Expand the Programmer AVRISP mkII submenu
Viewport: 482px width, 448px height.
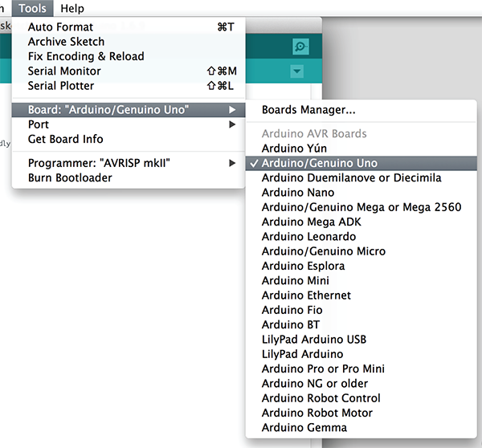click(129, 163)
